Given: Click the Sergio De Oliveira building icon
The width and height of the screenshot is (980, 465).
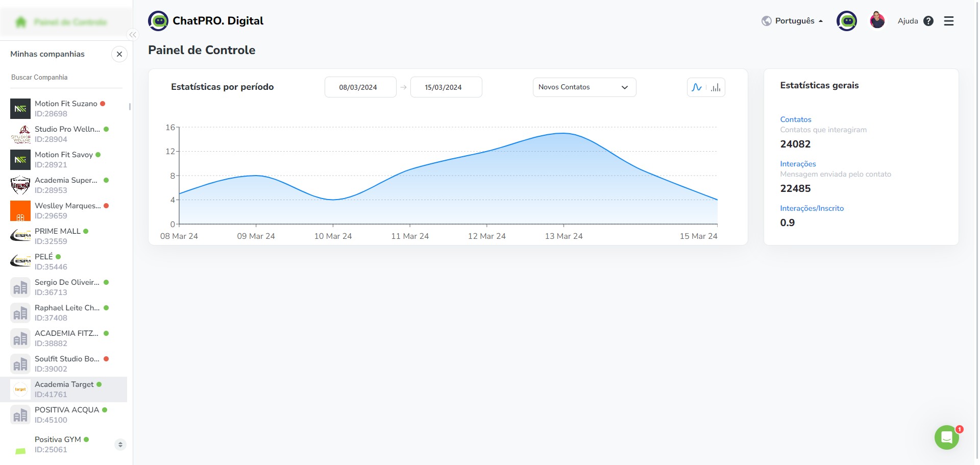Looking at the screenshot, I should (20, 287).
